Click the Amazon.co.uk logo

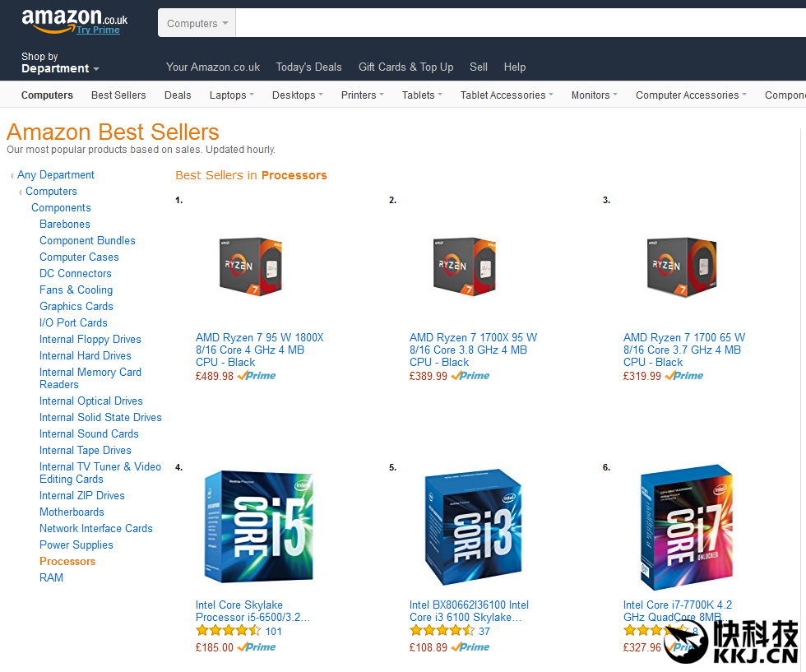(x=74, y=21)
